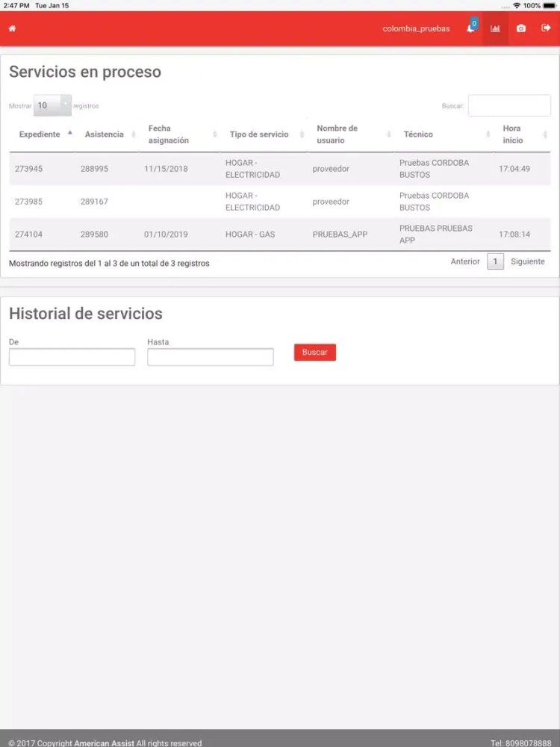Select page 1 in pagination
Screen dimensions: 560x747
pos(495,261)
